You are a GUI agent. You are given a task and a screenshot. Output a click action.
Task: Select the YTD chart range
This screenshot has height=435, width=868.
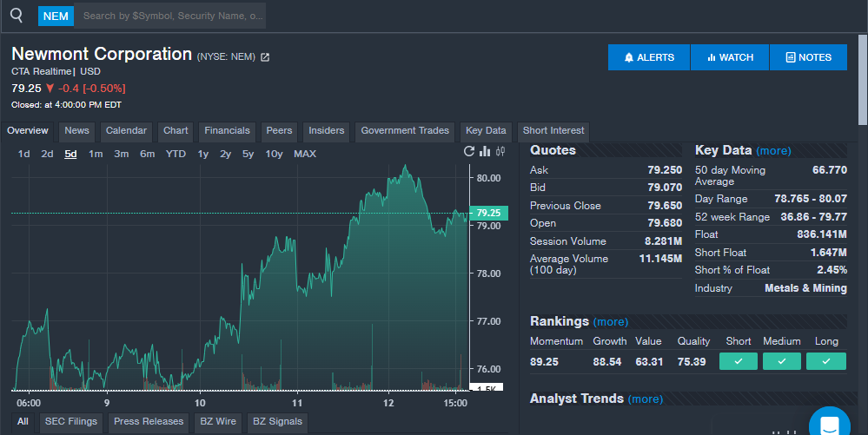pos(176,154)
